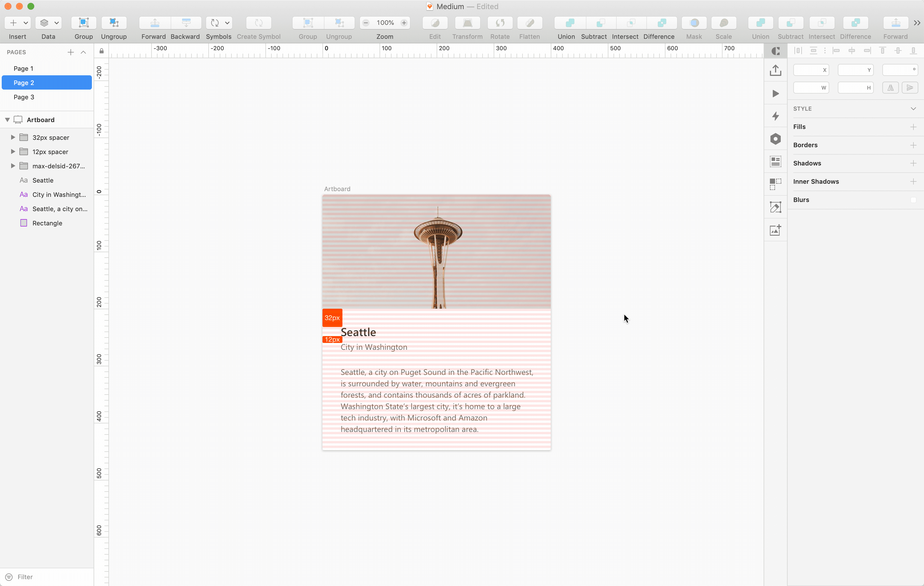The width and height of the screenshot is (924, 586).
Task: Click the Difference boolean operation icon
Action: click(661, 23)
